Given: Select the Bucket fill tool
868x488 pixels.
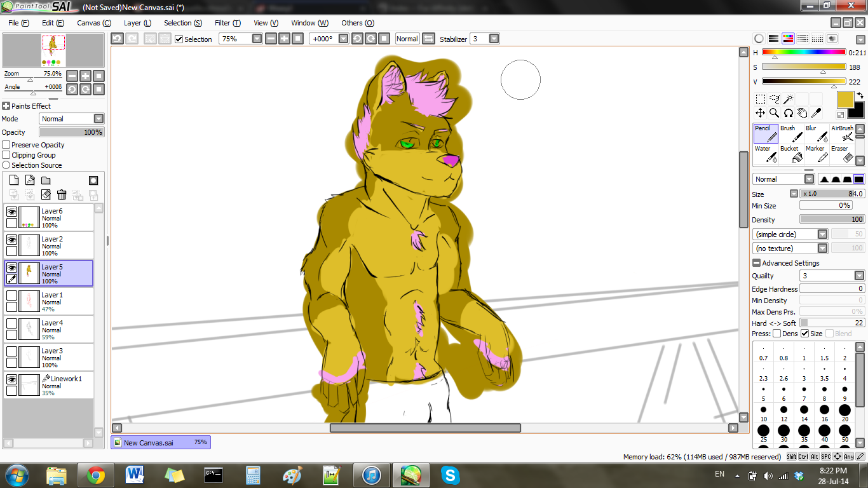Looking at the screenshot, I should point(791,154).
